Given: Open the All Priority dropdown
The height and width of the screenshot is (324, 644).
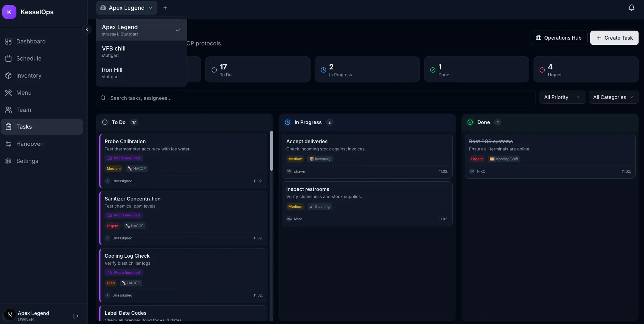Looking at the screenshot, I should pyautogui.click(x=562, y=97).
